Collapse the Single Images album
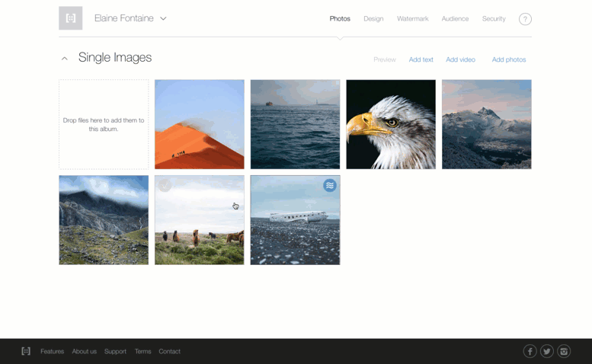Screen dimensions: 592x364 coord(65,59)
